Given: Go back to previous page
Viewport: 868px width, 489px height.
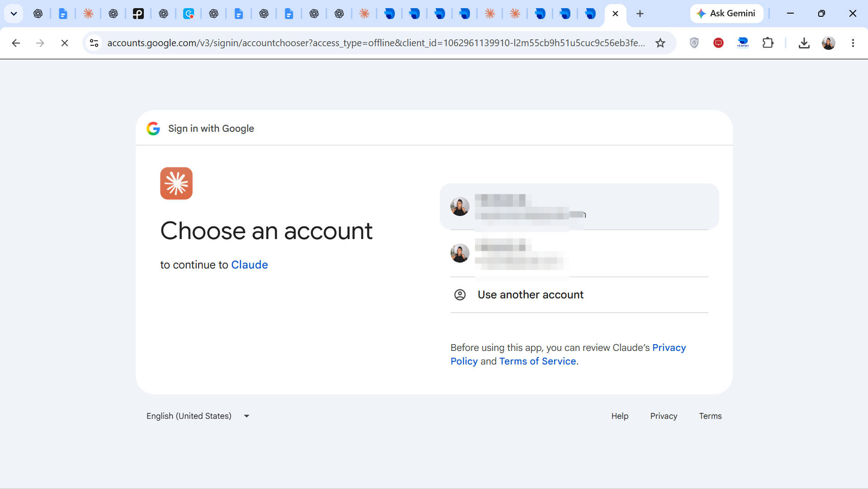Looking at the screenshot, I should pos(16,43).
